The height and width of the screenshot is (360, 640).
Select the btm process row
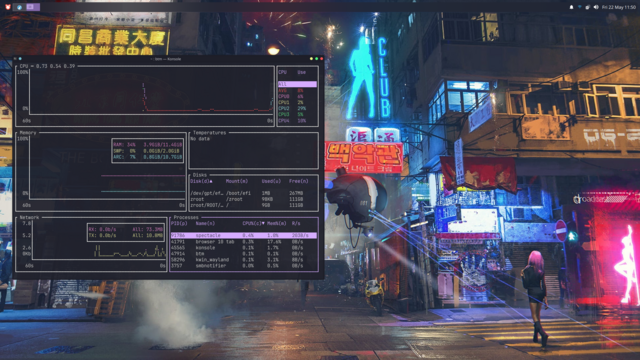pyautogui.click(x=244, y=253)
